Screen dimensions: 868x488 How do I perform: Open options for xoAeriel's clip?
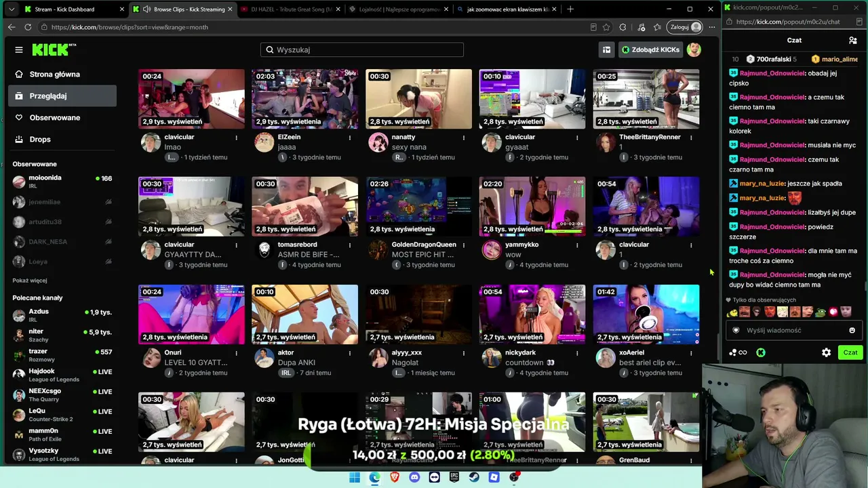pos(691,353)
